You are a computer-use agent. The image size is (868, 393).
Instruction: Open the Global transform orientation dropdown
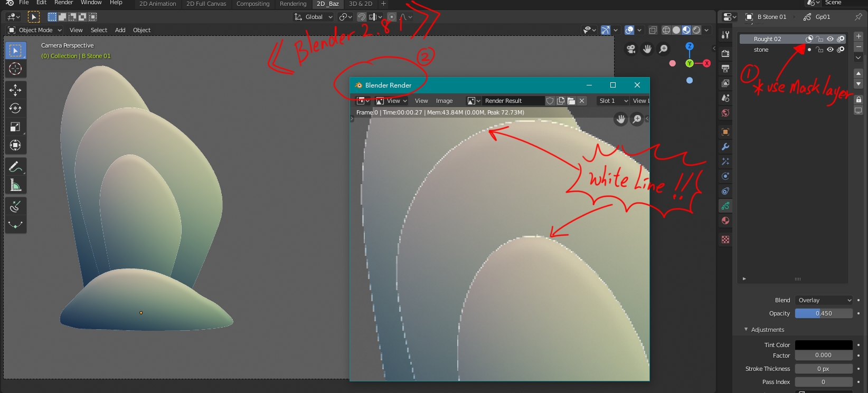(x=314, y=17)
